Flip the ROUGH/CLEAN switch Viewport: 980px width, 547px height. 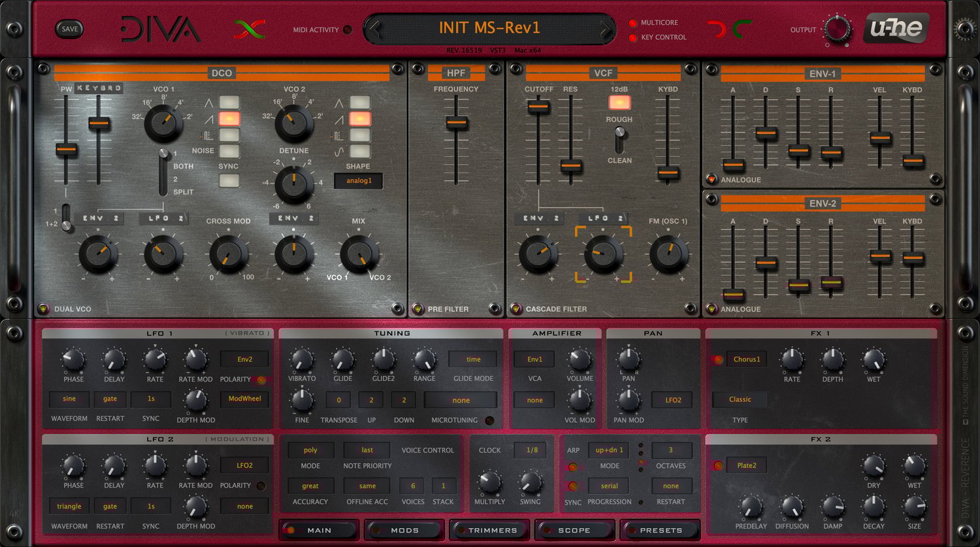(619, 140)
